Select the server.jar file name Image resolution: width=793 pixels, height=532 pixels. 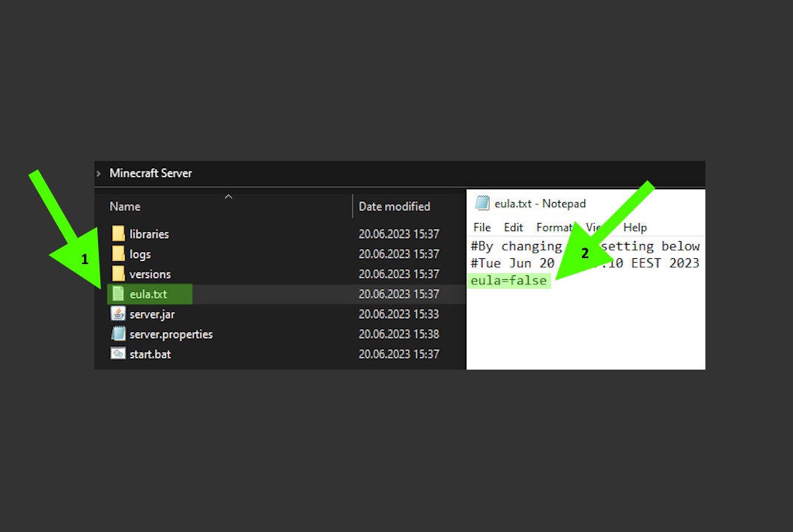pos(152,314)
